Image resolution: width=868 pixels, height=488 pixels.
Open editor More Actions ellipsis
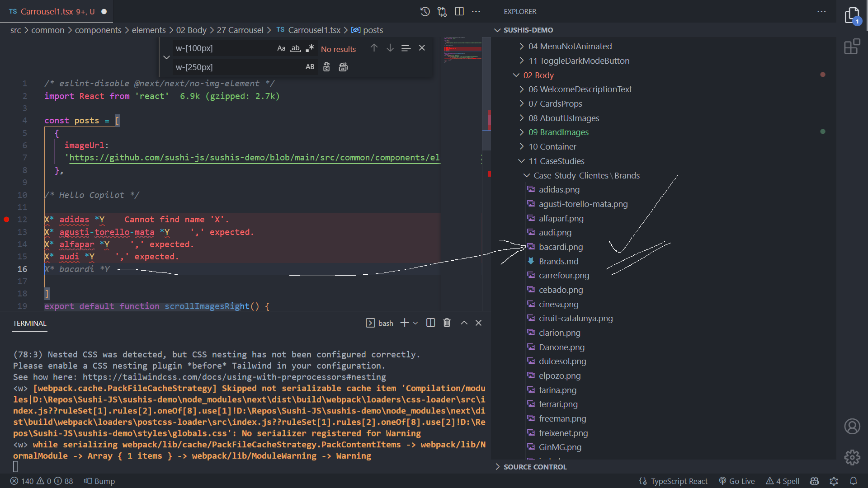(476, 12)
